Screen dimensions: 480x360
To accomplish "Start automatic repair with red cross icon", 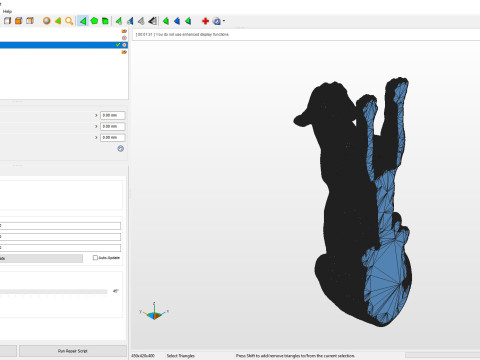I will pyautogui.click(x=205, y=21).
